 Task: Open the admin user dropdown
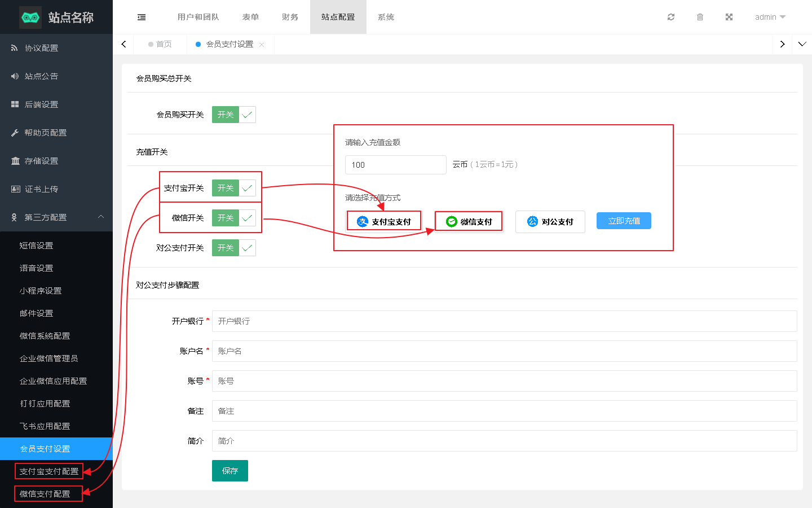[x=770, y=17]
